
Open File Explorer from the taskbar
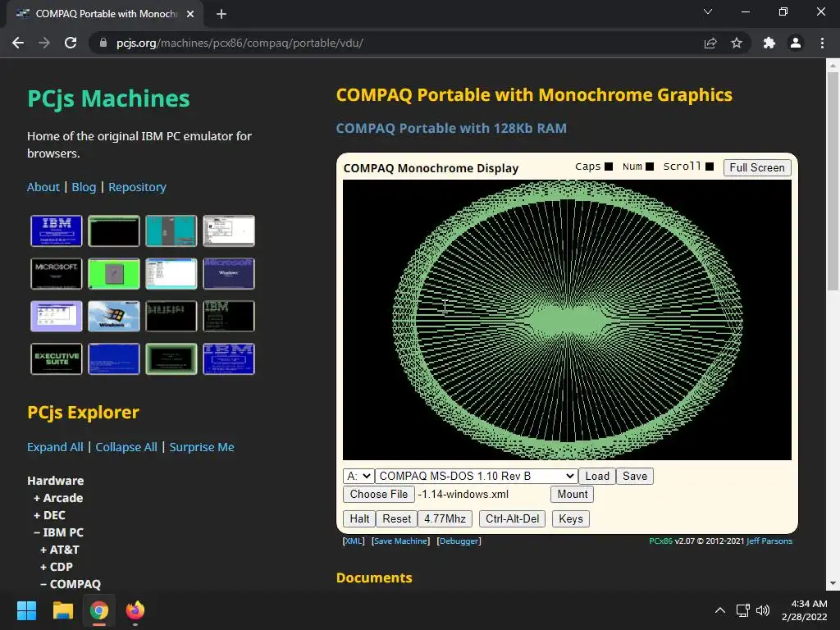[x=62, y=610]
